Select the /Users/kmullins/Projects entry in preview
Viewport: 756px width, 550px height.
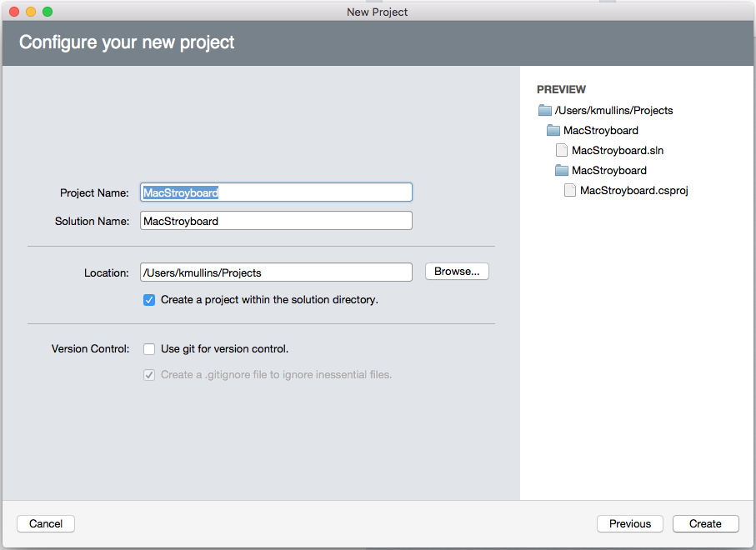(x=613, y=109)
